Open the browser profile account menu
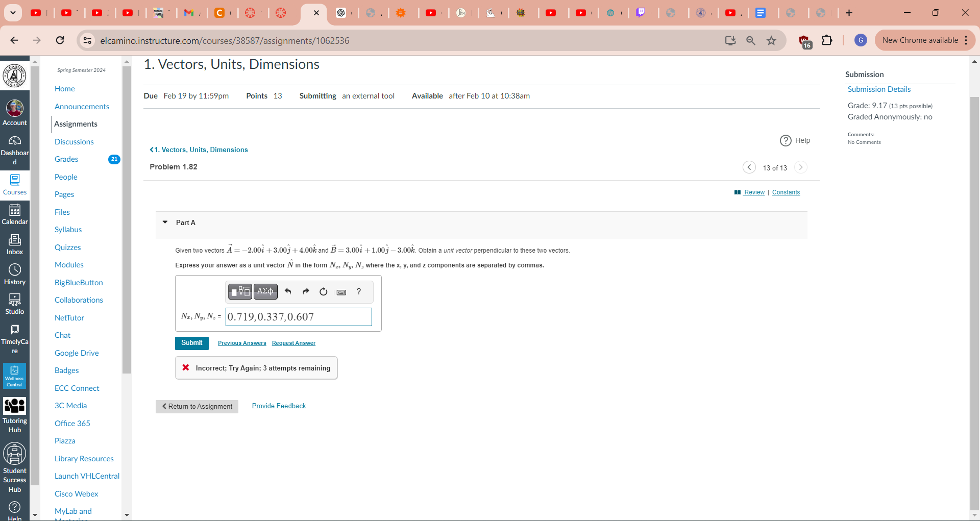Viewport: 980px width, 521px height. click(x=861, y=40)
